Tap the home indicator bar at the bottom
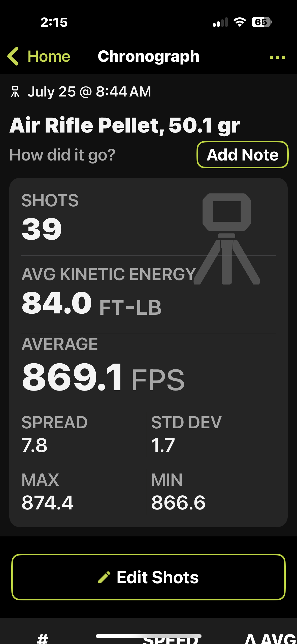The image size is (297, 644). click(148, 636)
